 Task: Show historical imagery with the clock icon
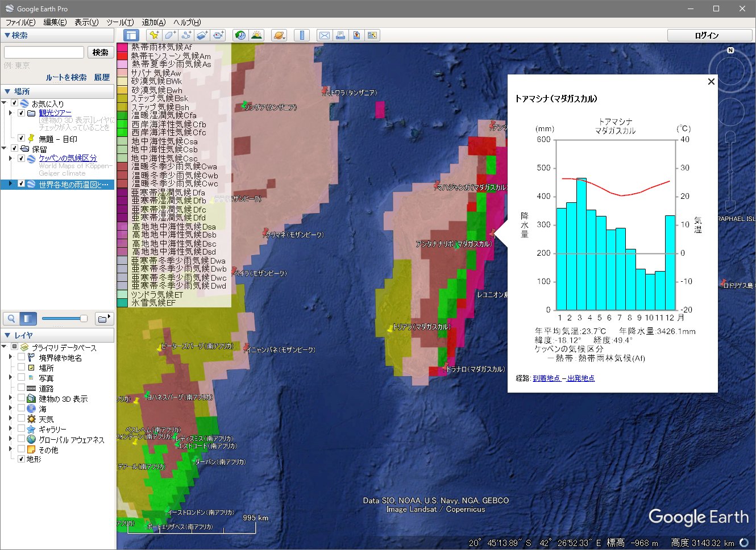(x=240, y=35)
